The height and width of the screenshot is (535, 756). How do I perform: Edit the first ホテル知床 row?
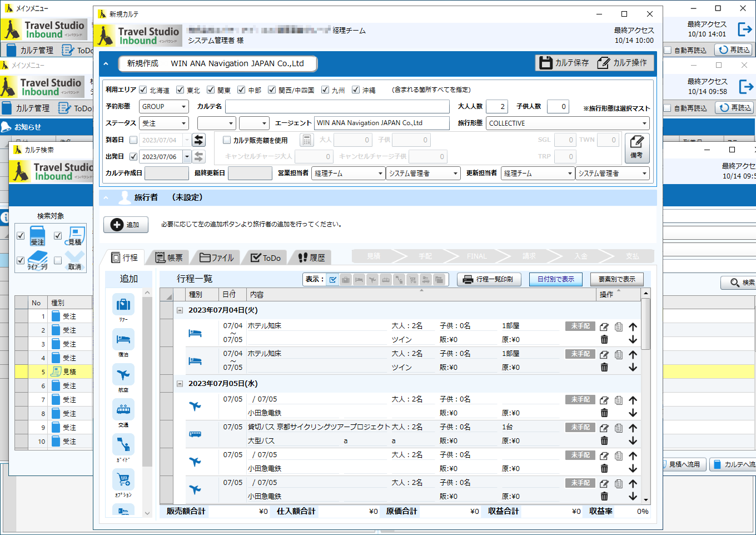(604, 326)
